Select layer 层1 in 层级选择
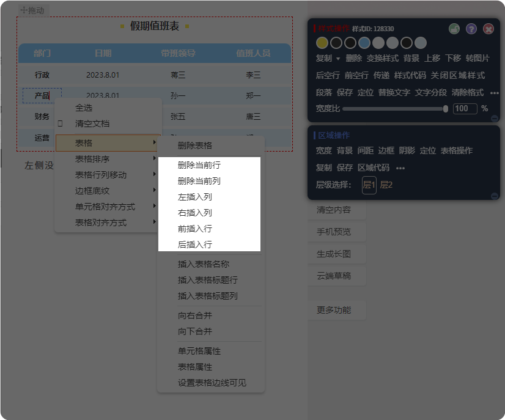The width and height of the screenshot is (505, 420). [x=369, y=185]
